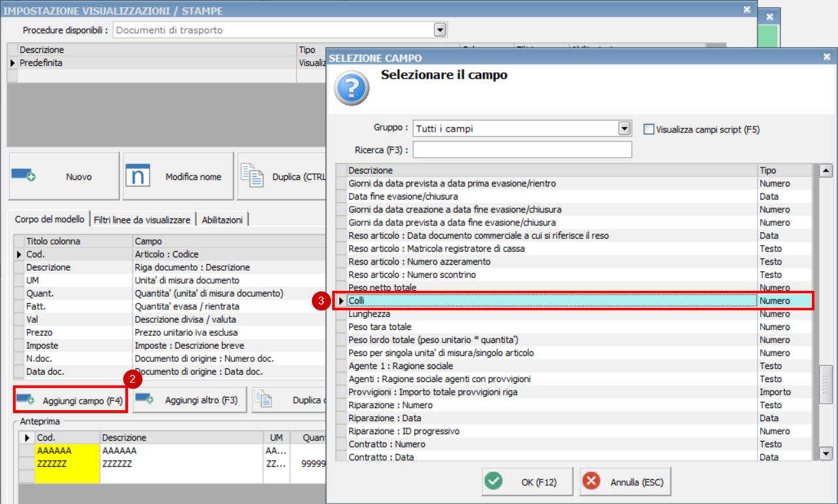Click Aggiungi altro (F3) button
Viewport: 838px width, 504px height.
coord(190,400)
